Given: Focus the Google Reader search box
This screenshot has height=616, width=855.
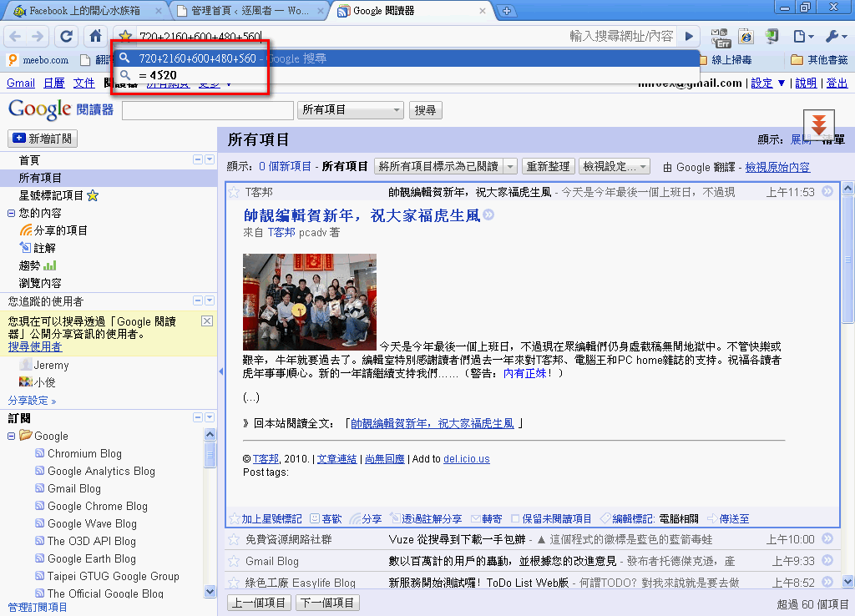Looking at the screenshot, I should (208, 110).
